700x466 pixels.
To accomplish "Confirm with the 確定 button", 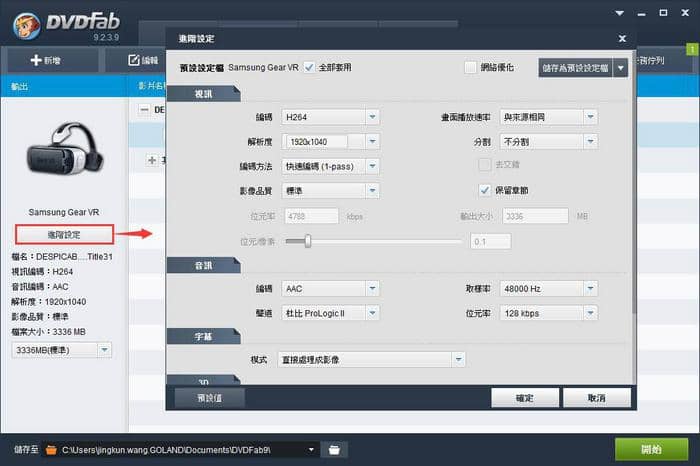I will pos(525,398).
